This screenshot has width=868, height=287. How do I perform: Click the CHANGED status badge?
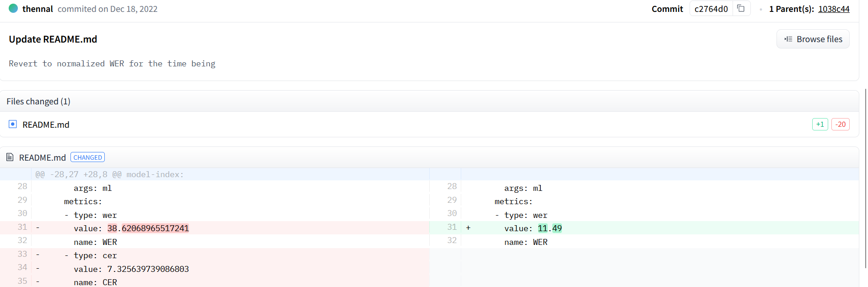click(87, 157)
